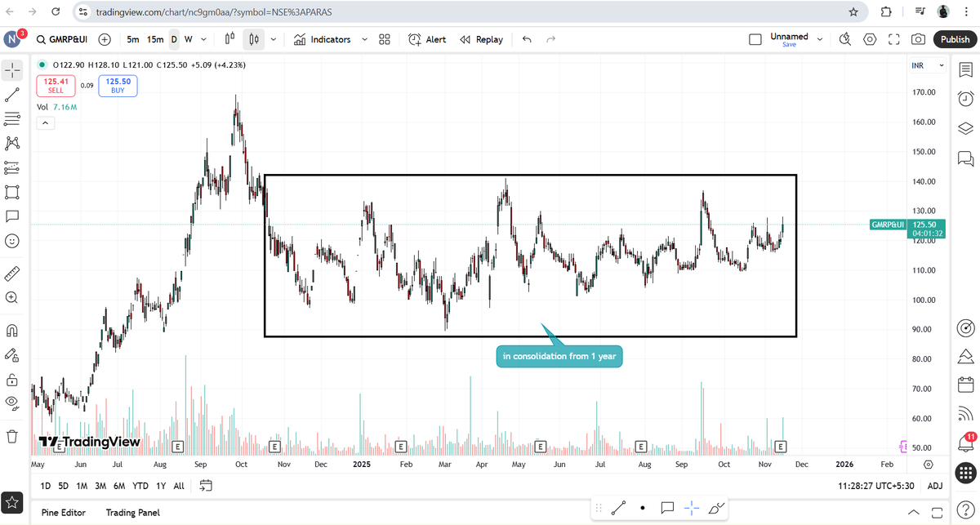
Task: Open the chats panel in right sidebar
Action: point(965,158)
